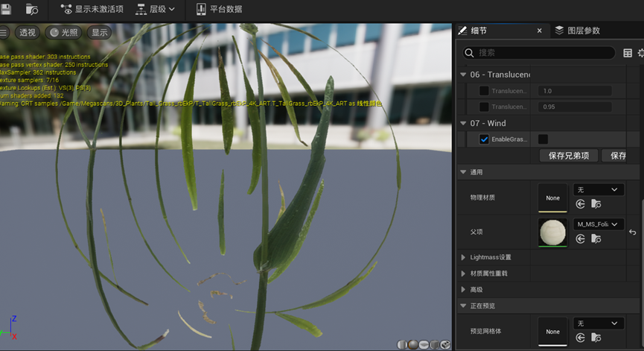Click the 保存 save child button

[x=614, y=155]
